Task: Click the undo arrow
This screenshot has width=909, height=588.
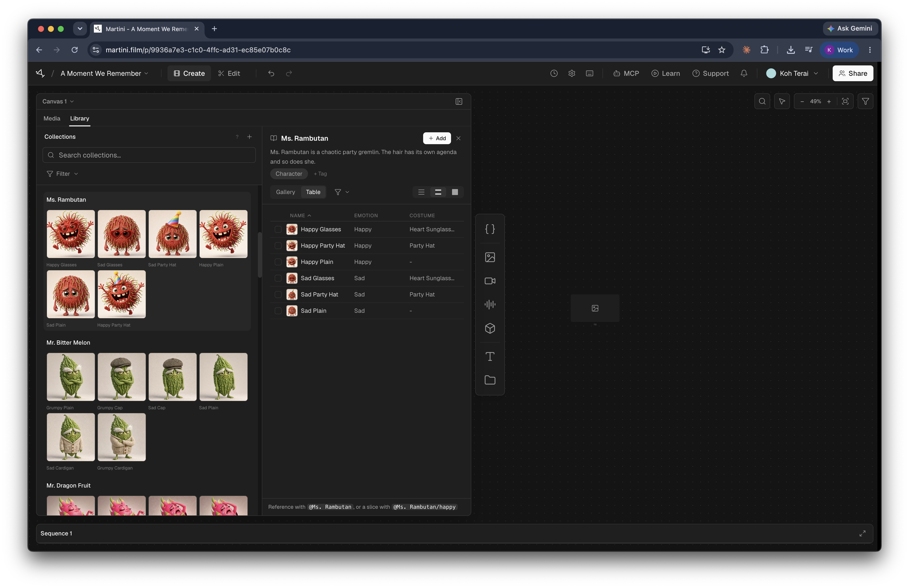Action: tap(271, 73)
